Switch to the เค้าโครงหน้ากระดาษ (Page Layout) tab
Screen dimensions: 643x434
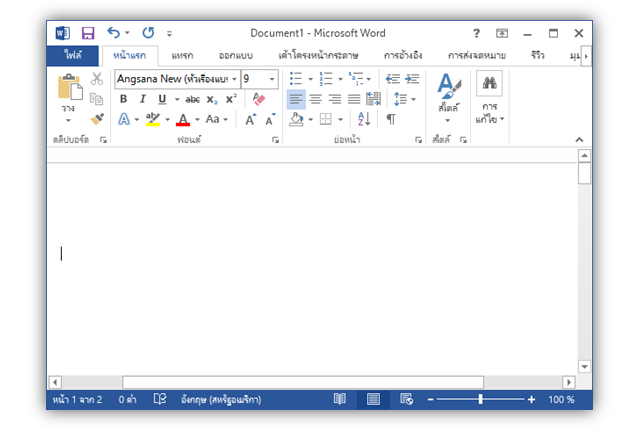(x=318, y=55)
